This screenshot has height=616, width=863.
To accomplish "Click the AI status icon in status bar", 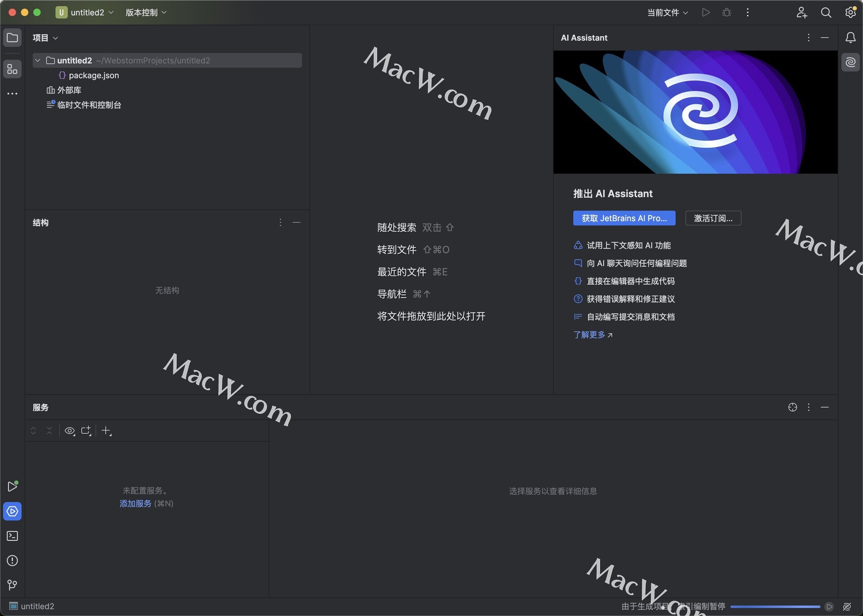I will click(847, 607).
